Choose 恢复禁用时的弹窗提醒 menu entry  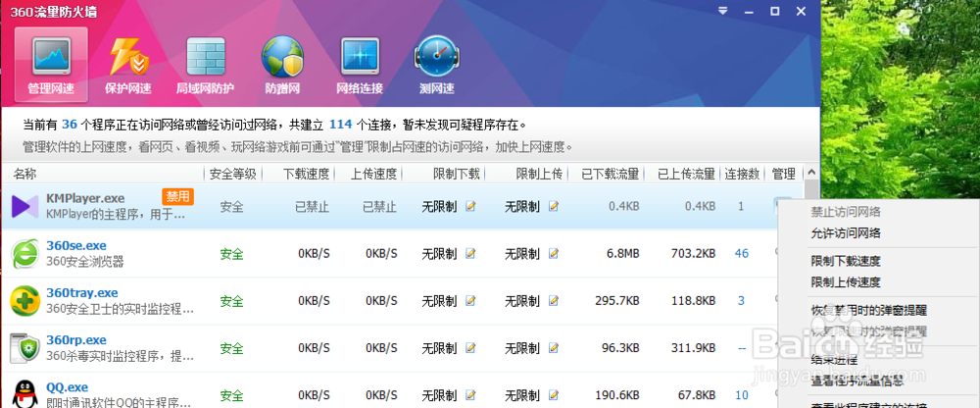(868, 310)
